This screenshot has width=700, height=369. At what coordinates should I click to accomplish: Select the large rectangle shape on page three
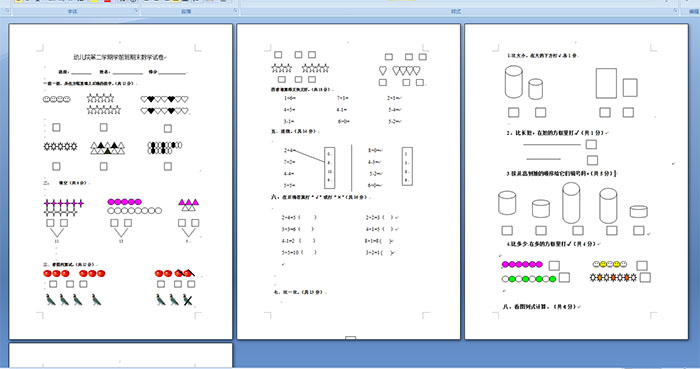(x=606, y=83)
